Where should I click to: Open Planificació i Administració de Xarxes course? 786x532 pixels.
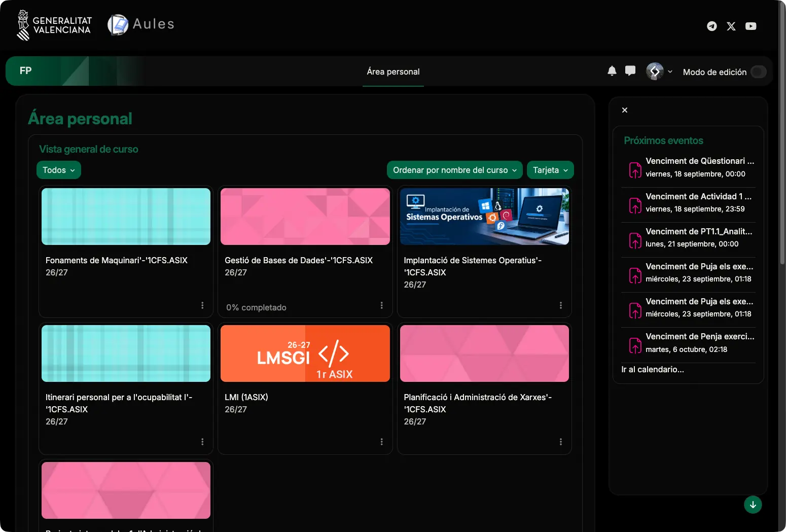coord(478,403)
